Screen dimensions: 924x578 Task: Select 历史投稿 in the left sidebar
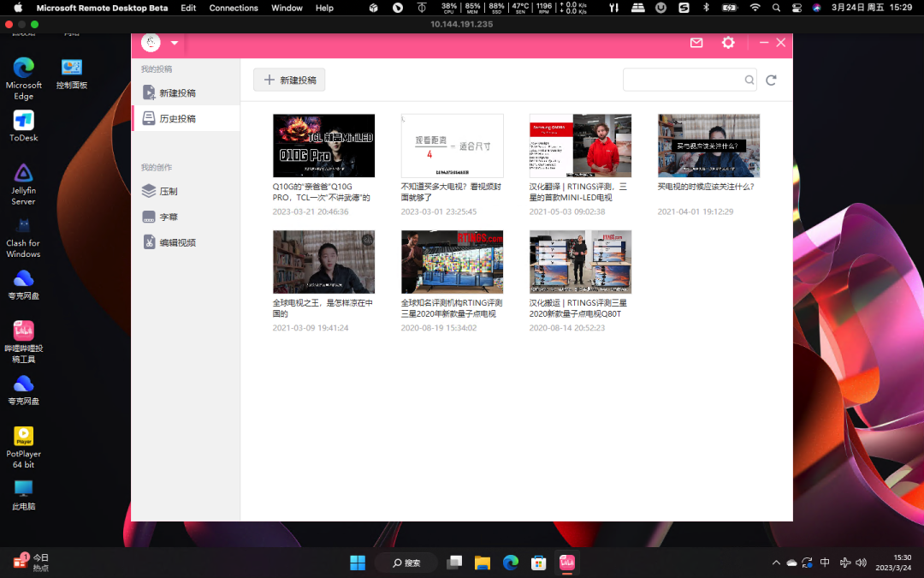(185, 118)
